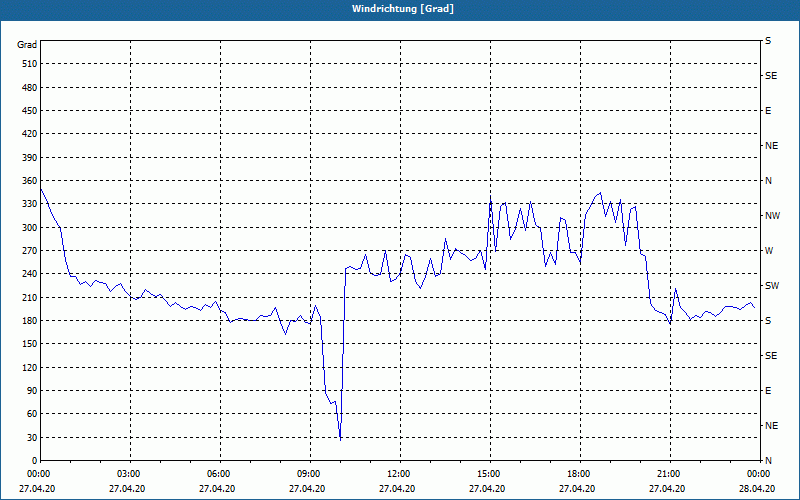This screenshot has width=800, height=500.
Task: Pick the 360 y-axis value
Action: (x=30, y=181)
